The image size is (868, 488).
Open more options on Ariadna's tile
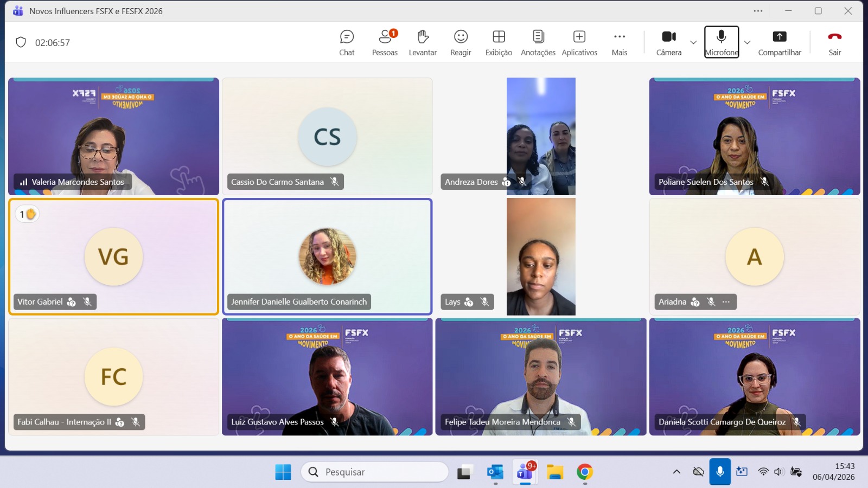pos(726,302)
